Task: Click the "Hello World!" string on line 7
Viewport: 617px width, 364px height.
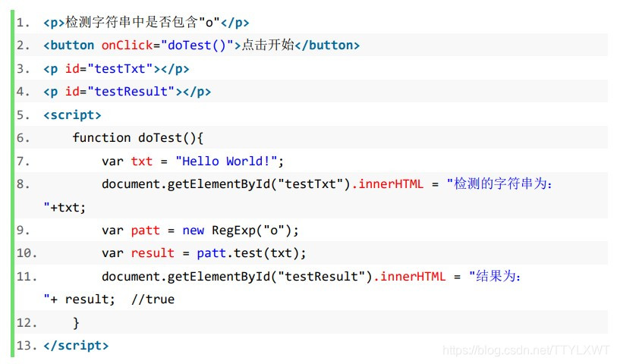Action: point(226,162)
